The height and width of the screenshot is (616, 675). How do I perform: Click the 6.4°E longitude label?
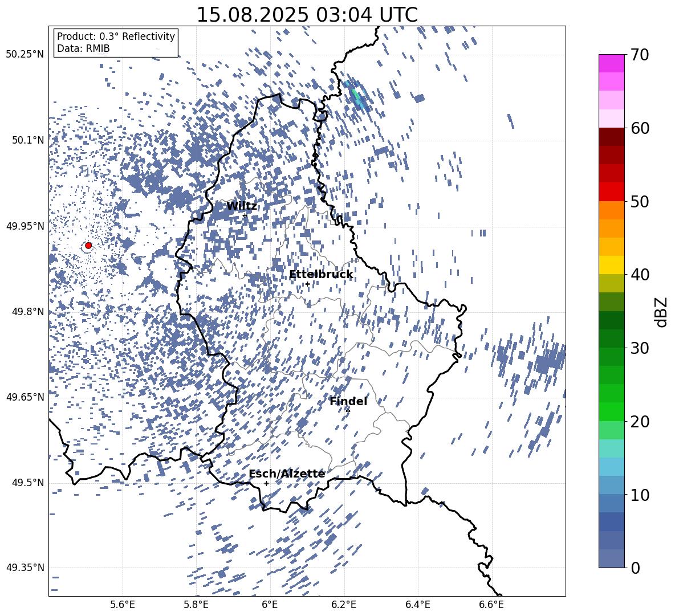pos(418,605)
